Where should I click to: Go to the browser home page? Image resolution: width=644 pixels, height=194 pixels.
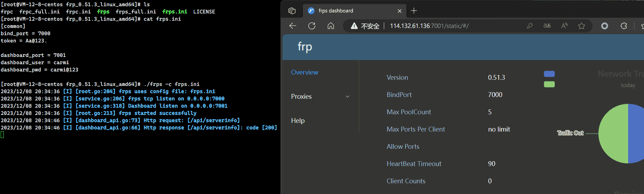tap(331, 26)
